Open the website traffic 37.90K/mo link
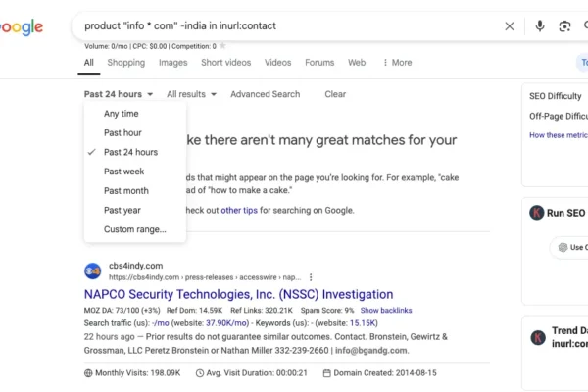The width and height of the screenshot is (588, 392). coord(227,323)
